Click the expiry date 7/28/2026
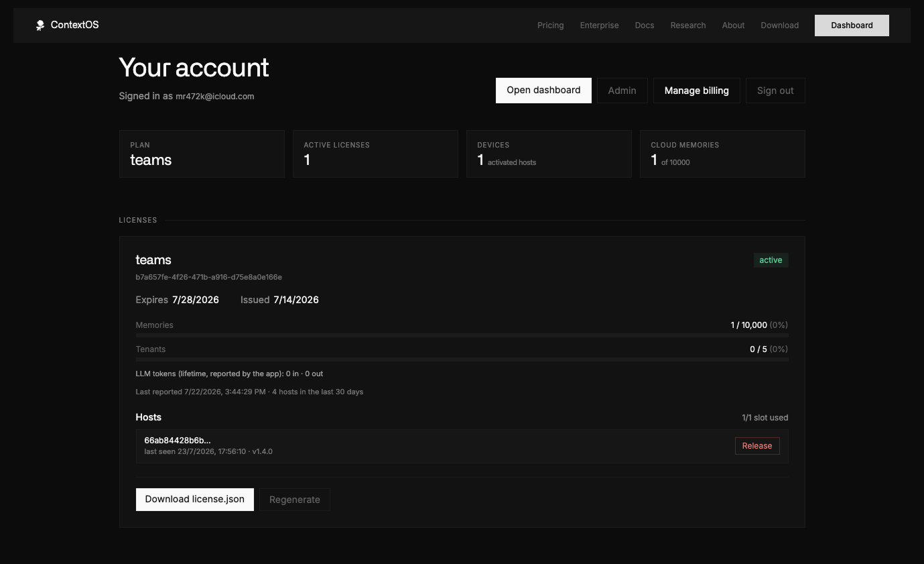 196,300
